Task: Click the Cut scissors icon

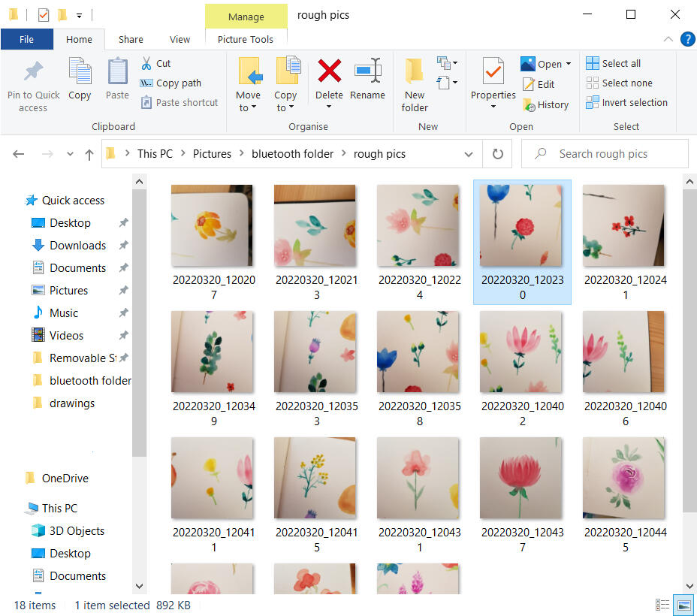Action: click(x=146, y=64)
